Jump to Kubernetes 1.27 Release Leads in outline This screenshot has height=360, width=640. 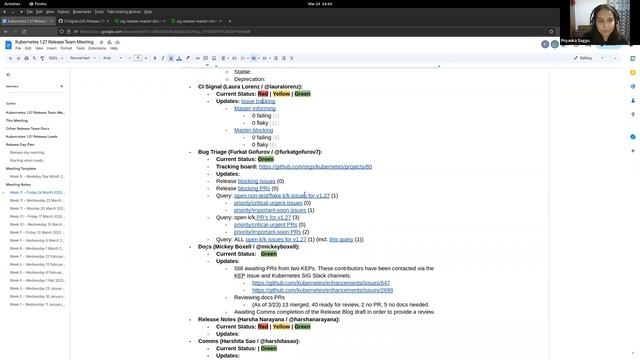point(31,137)
